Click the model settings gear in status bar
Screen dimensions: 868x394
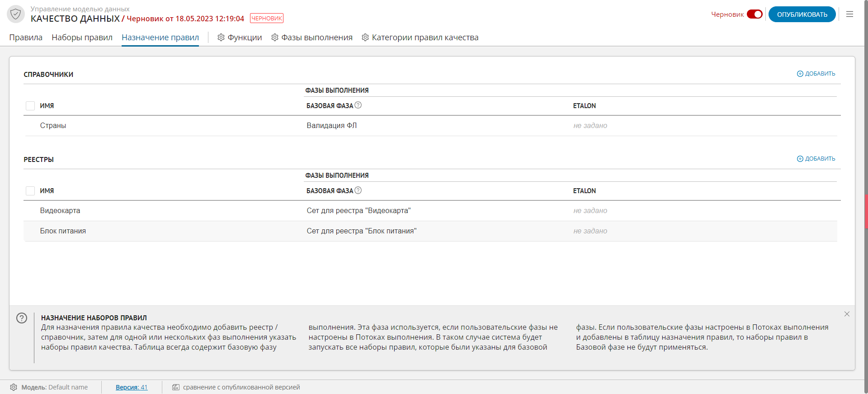[14, 387]
